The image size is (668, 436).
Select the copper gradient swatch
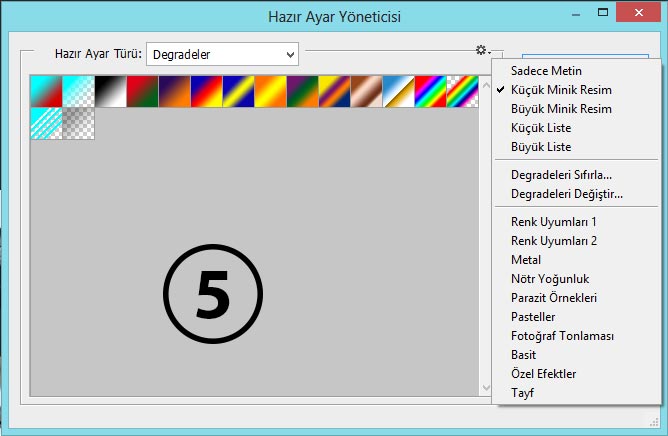point(366,91)
